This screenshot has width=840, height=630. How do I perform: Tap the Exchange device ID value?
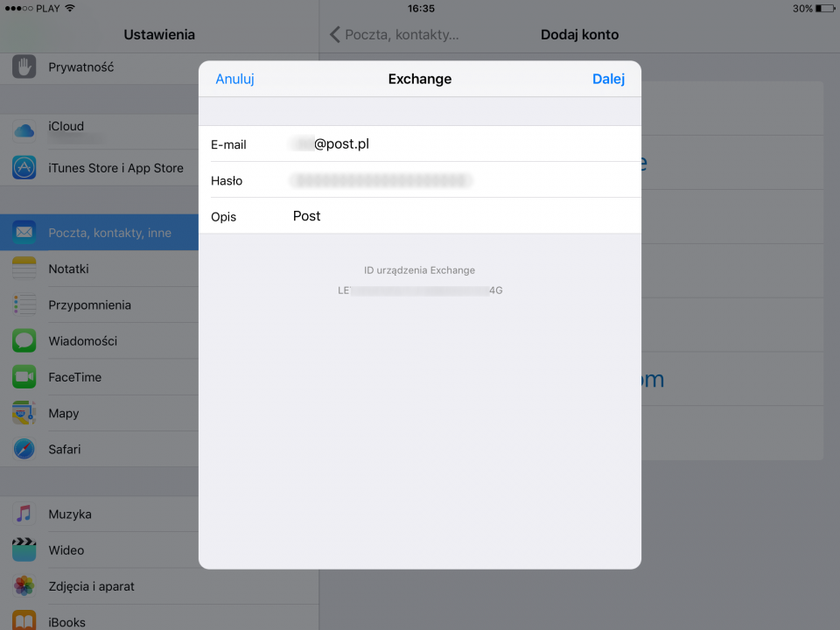tap(420, 290)
